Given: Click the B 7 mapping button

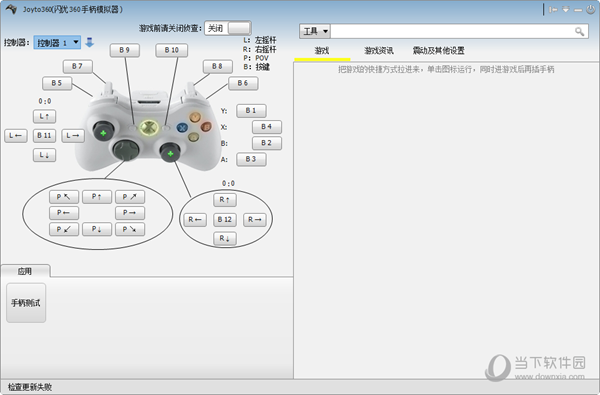Looking at the screenshot, I should [x=77, y=66].
